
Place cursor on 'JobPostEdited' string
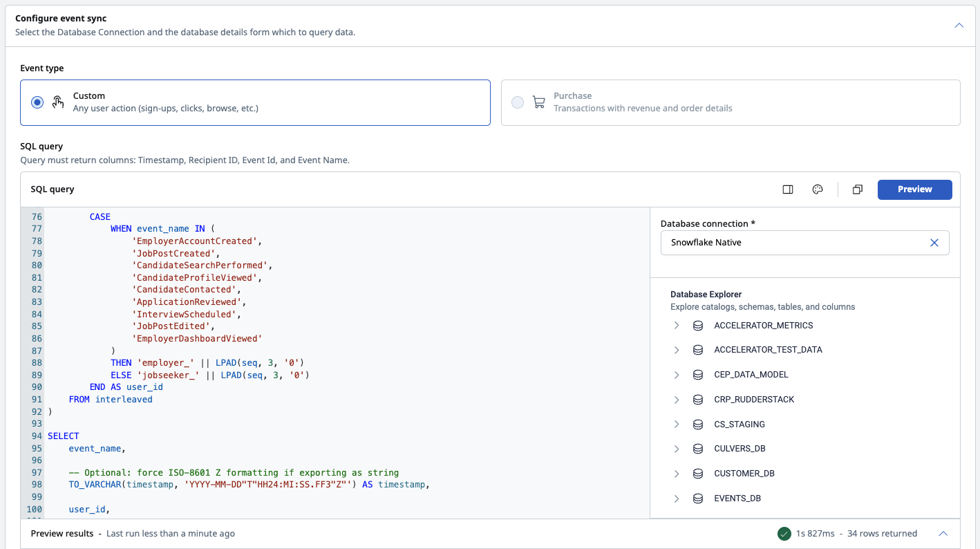(171, 326)
